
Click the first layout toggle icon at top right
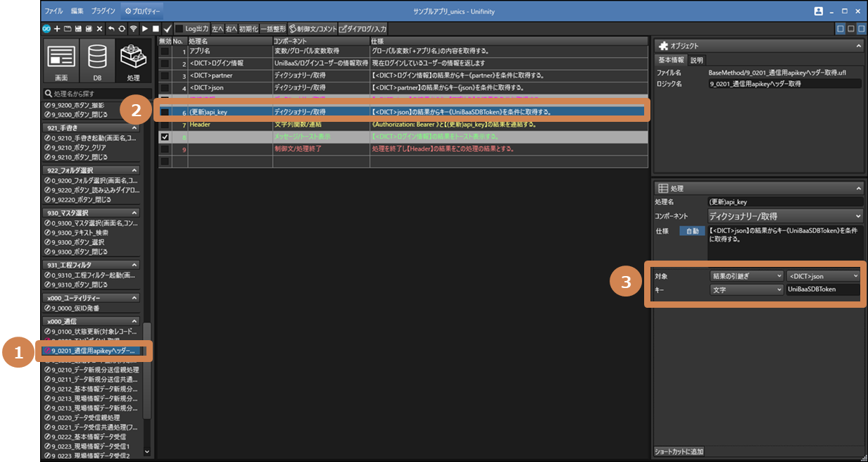coord(840,29)
